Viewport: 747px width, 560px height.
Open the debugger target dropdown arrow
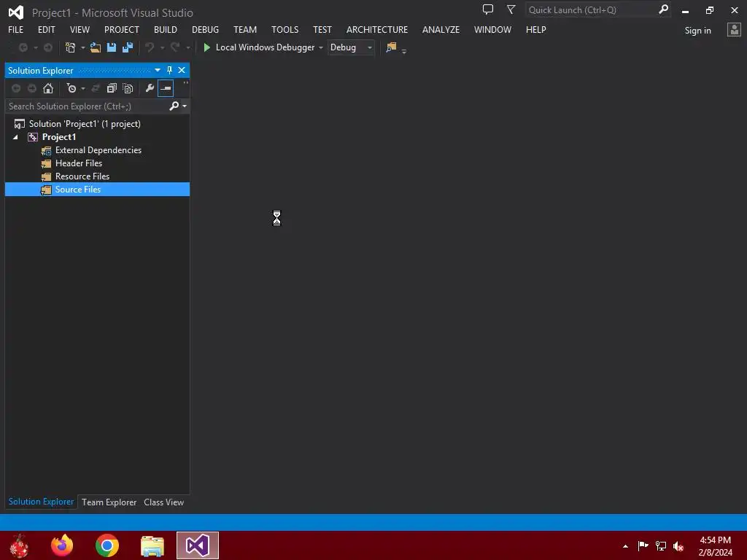coord(321,47)
